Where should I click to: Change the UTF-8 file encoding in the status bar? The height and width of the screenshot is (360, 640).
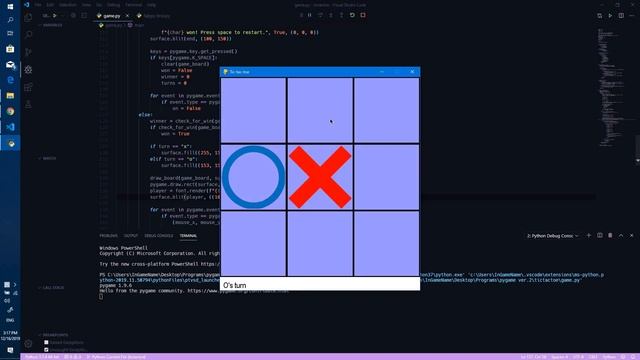click(578, 357)
